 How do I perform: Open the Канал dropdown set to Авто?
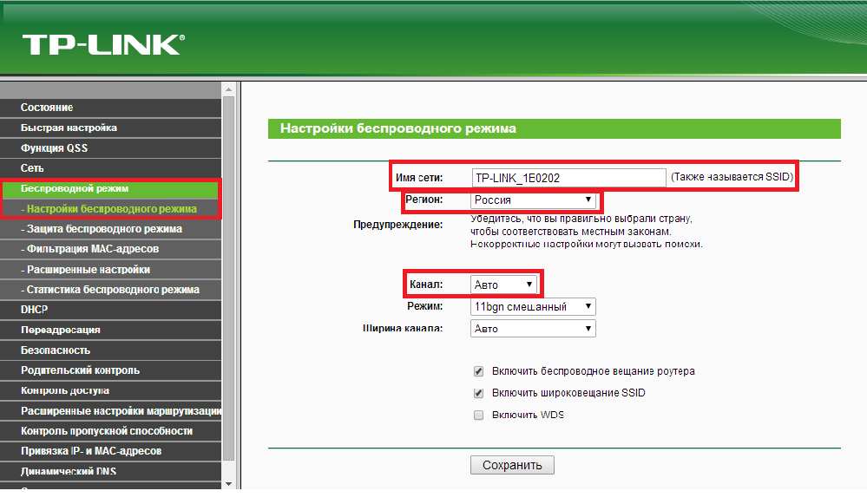(503, 285)
